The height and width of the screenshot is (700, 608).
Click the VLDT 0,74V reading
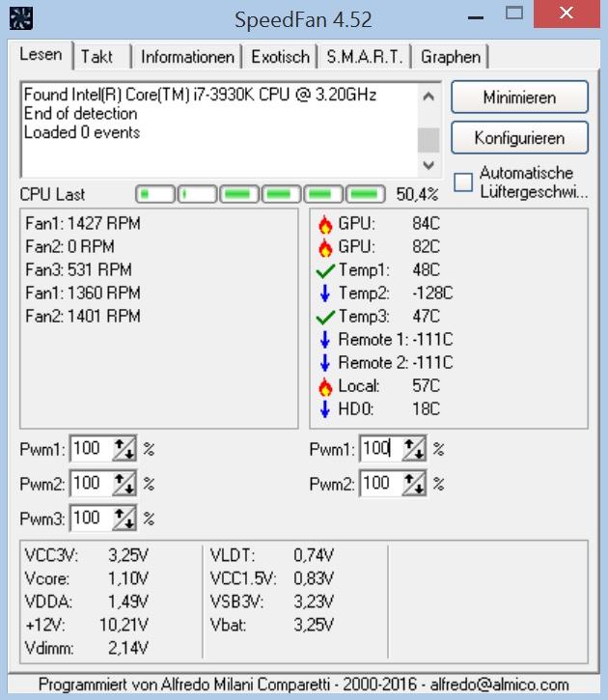(271, 555)
